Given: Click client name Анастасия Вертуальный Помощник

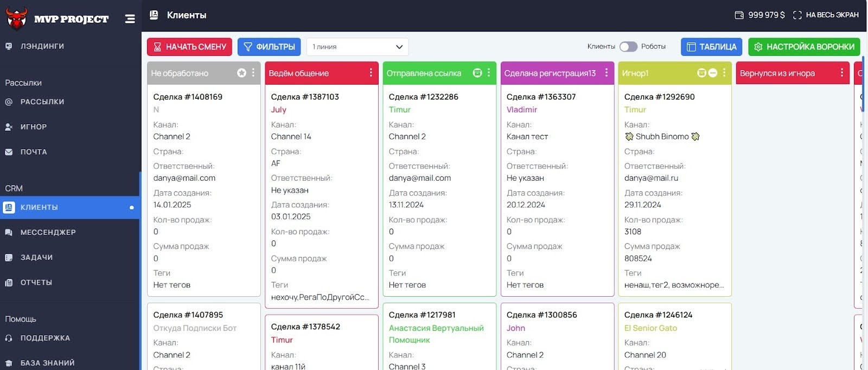Looking at the screenshot, I should pyautogui.click(x=436, y=334).
